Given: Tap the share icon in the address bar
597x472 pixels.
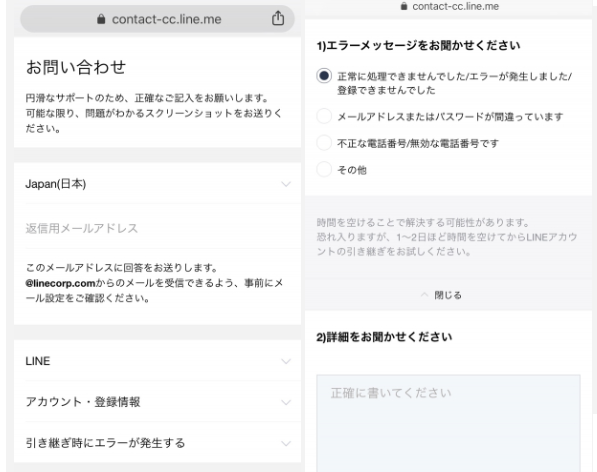Looking at the screenshot, I should (278, 18).
